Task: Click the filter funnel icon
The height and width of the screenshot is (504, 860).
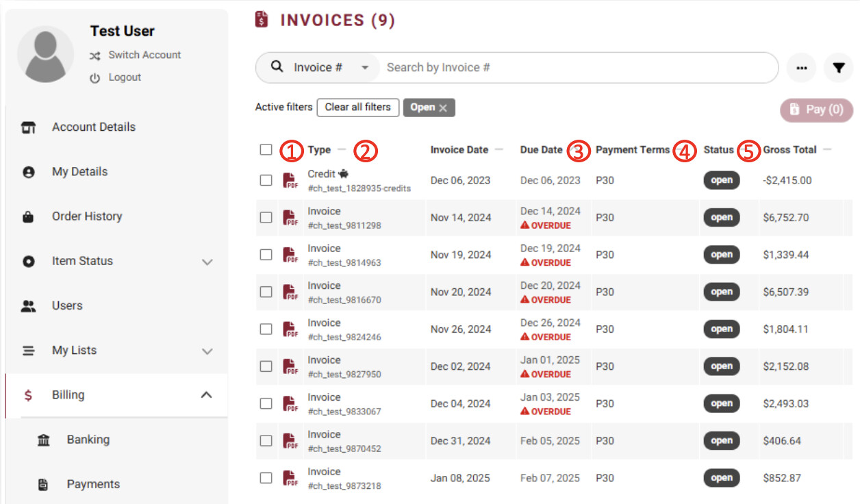Action: click(838, 68)
